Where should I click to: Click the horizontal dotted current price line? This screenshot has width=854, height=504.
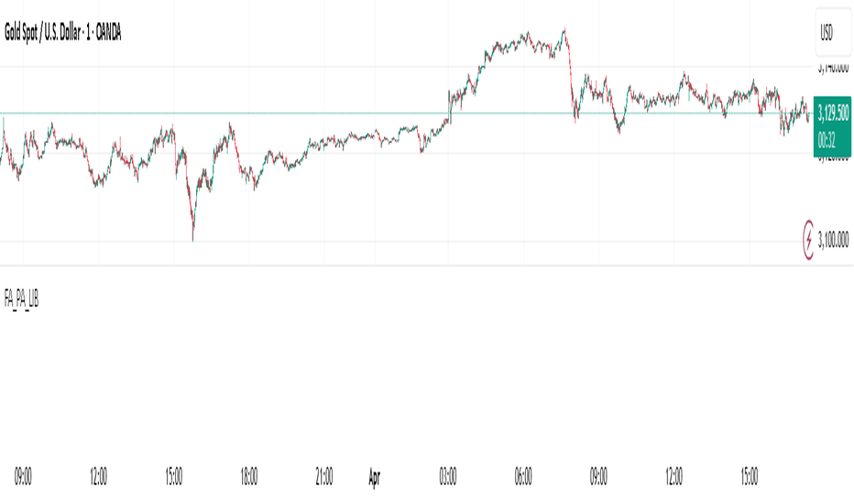point(406,114)
